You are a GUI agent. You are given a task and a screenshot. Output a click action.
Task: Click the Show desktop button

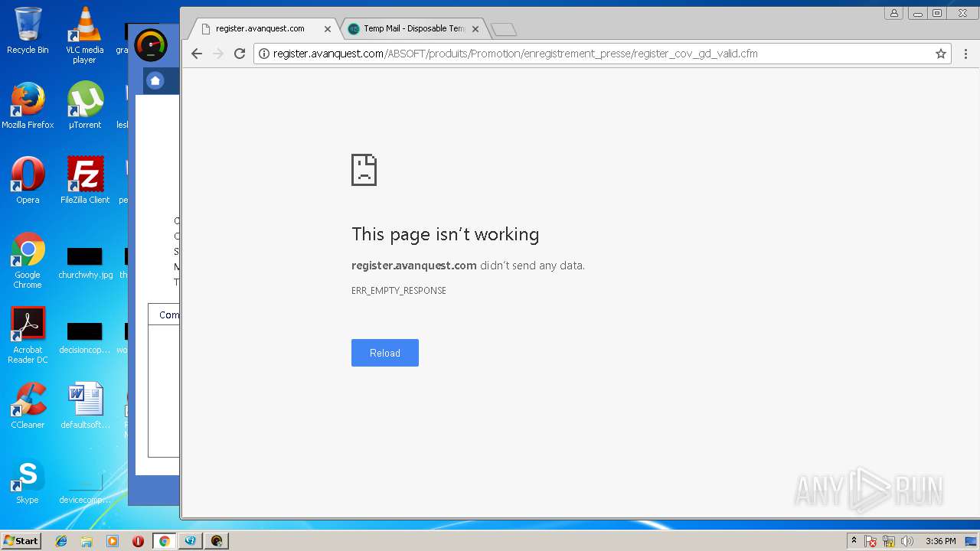(972, 541)
